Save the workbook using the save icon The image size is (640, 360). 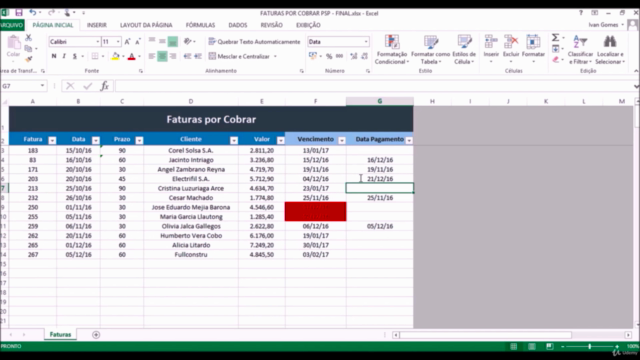[19, 13]
